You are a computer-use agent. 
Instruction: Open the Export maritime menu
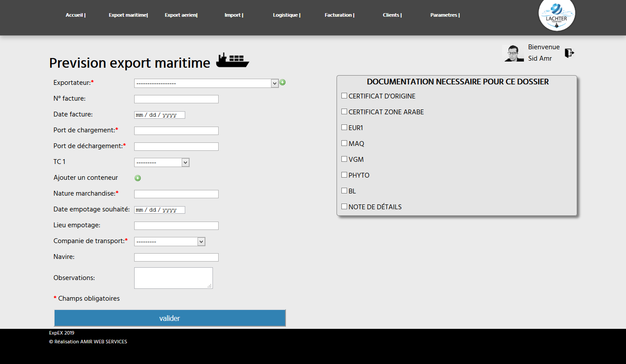point(128,15)
